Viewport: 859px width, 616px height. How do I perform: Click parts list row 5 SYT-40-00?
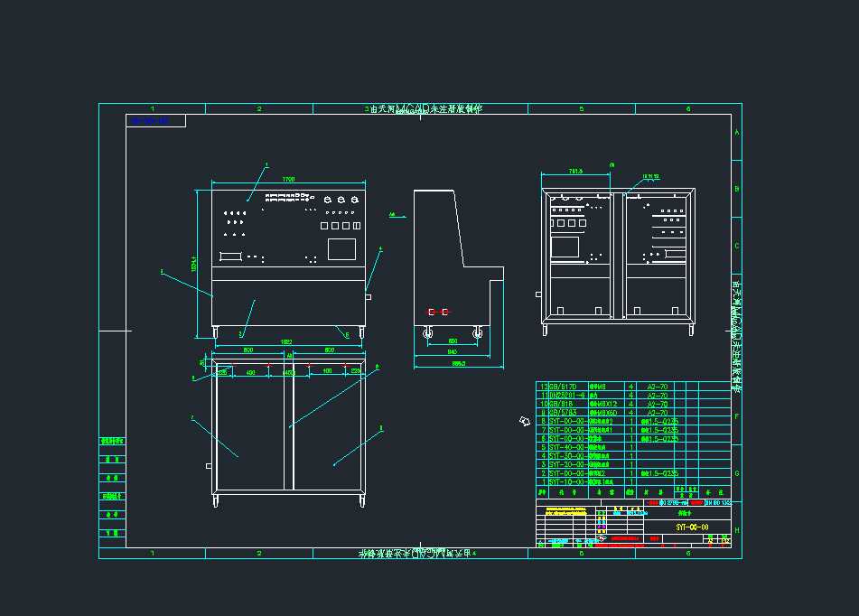point(567,447)
